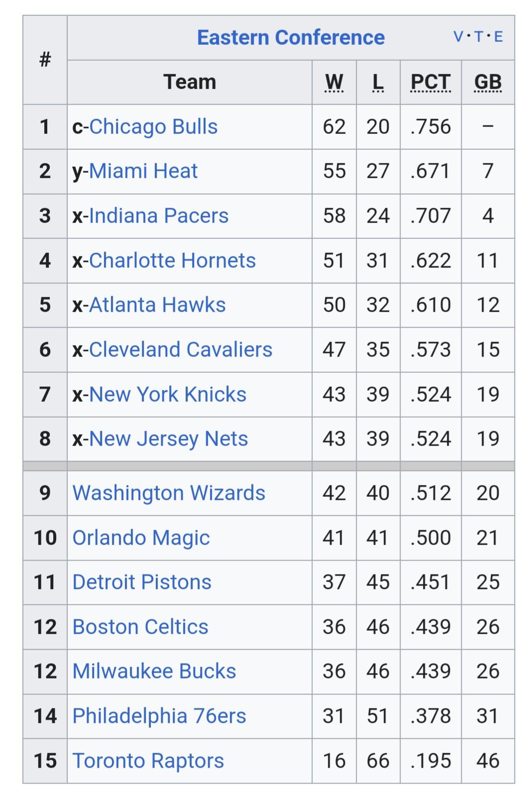The width and height of the screenshot is (532, 797).
Task: Follow the Orlando Magic link
Action: coord(141,538)
